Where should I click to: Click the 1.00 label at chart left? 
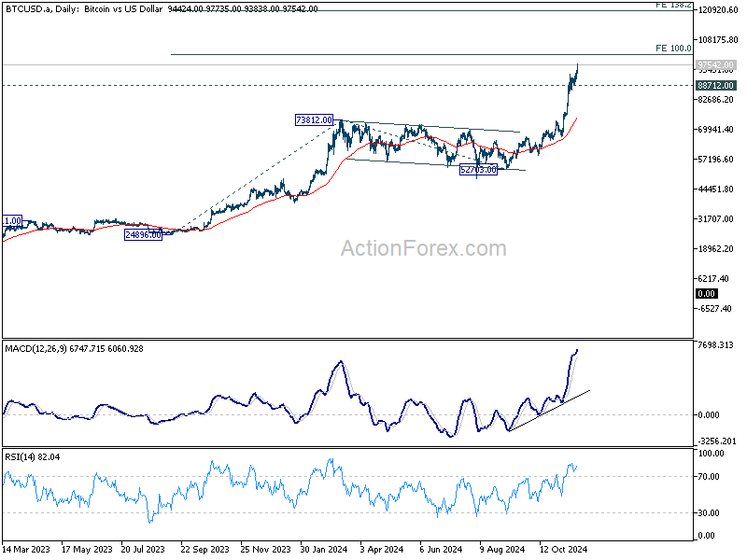click(x=12, y=221)
